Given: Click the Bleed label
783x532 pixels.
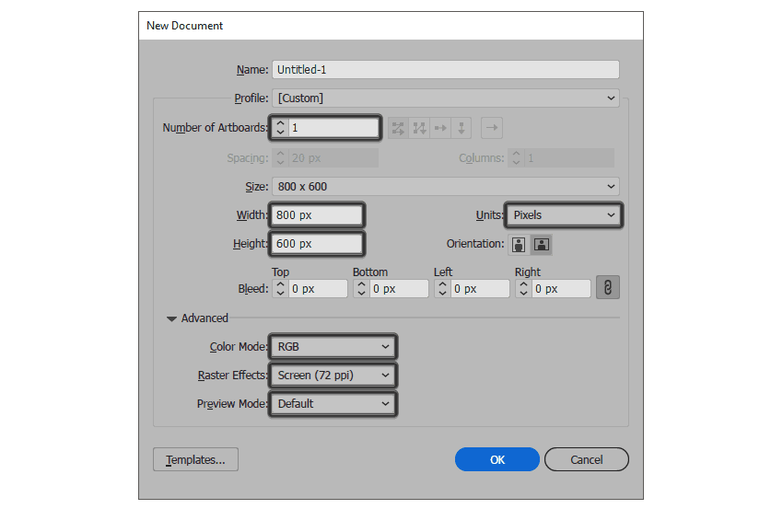Looking at the screenshot, I should (x=253, y=288).
